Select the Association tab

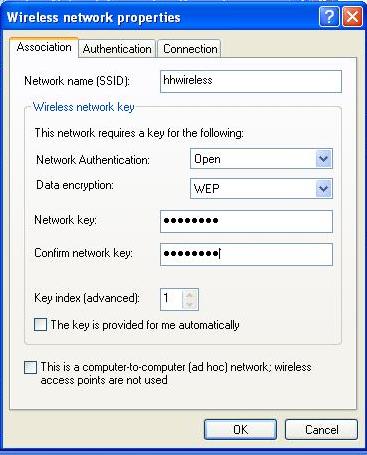point(44,47)
